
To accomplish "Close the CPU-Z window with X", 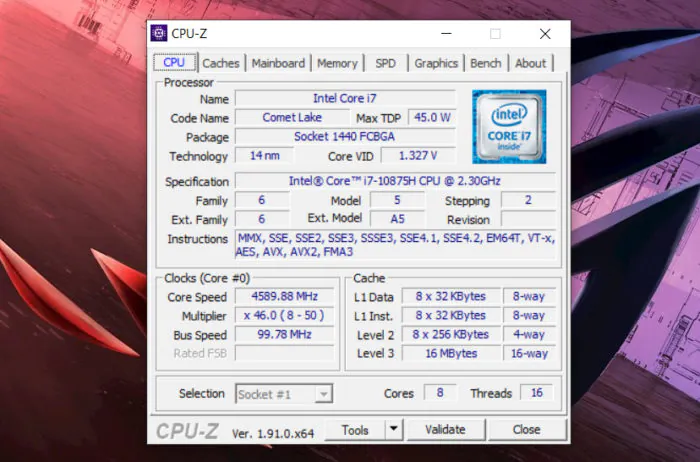I will [x=545, y=33].
